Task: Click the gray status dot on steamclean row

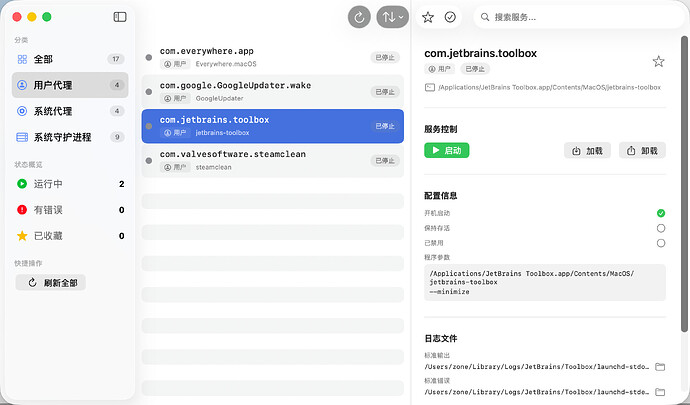Action: point(149,160)
